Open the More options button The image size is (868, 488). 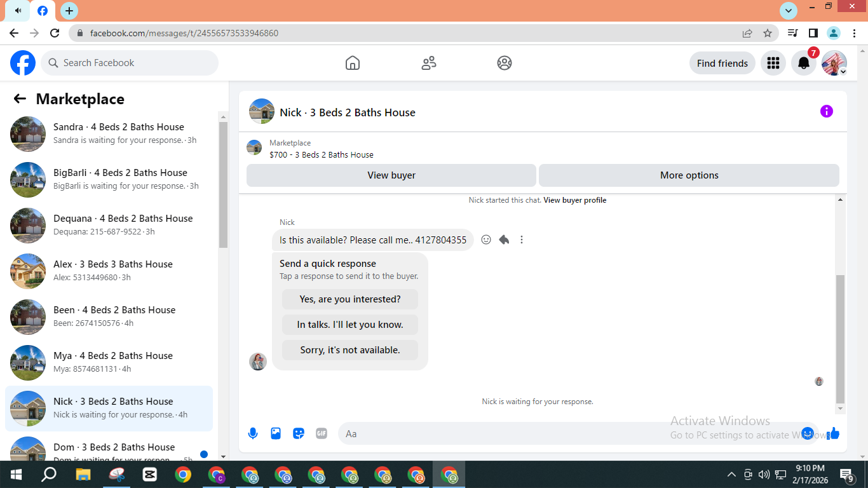tap(689, 175)
